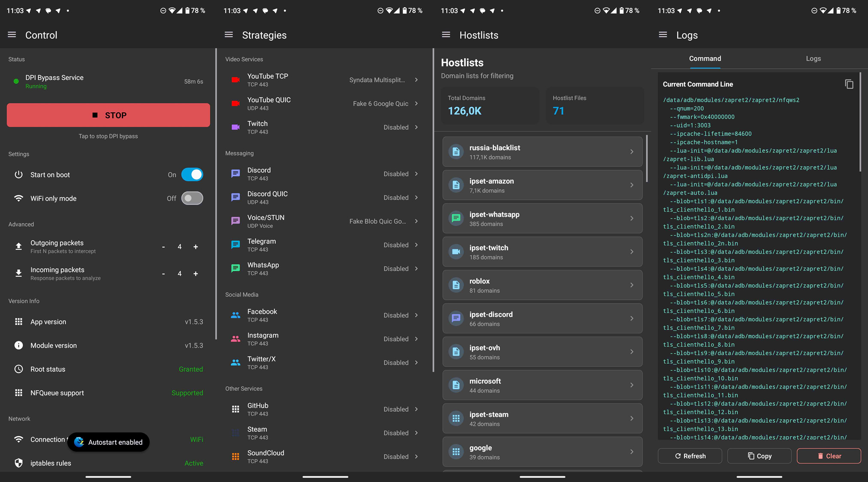Open the navigation drawer on the Control screen
Viewport: 868px width, 482px height.
pos(12,35)
